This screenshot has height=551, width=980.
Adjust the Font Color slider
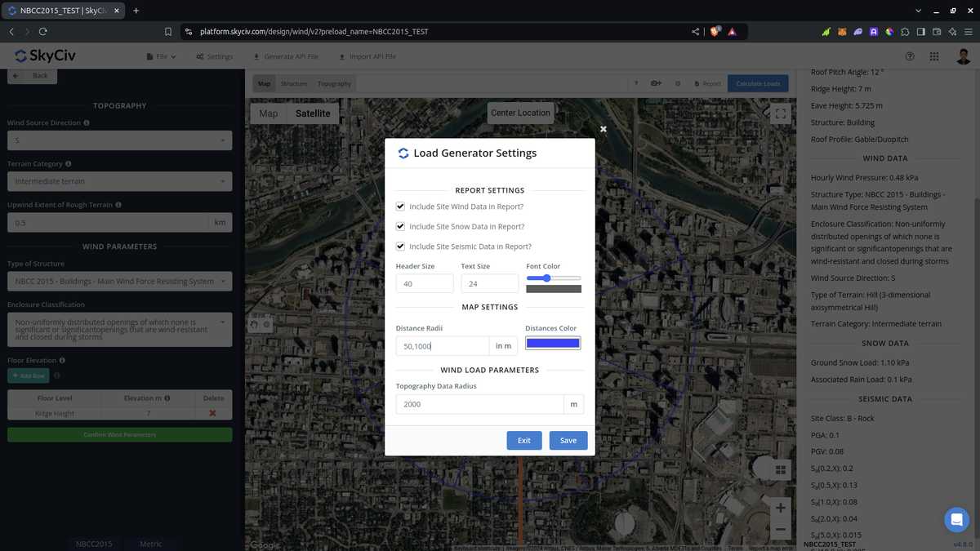click(x=546, y=278)
